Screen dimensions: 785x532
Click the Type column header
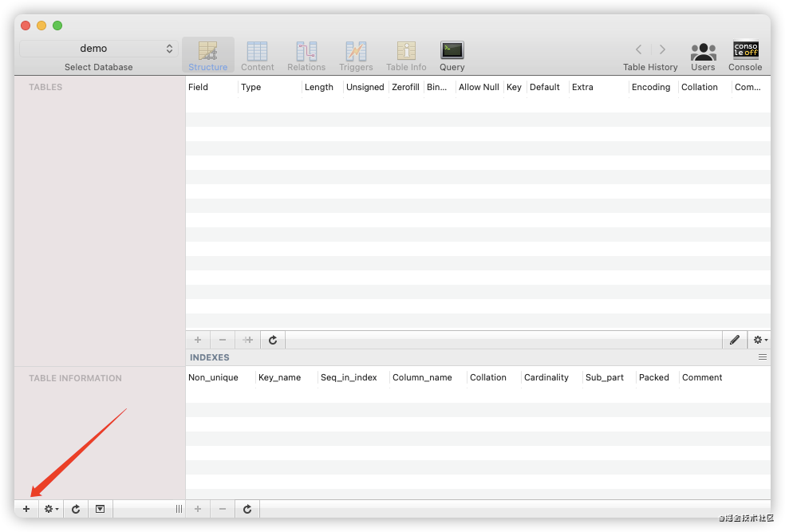click(x=270, y=87)
